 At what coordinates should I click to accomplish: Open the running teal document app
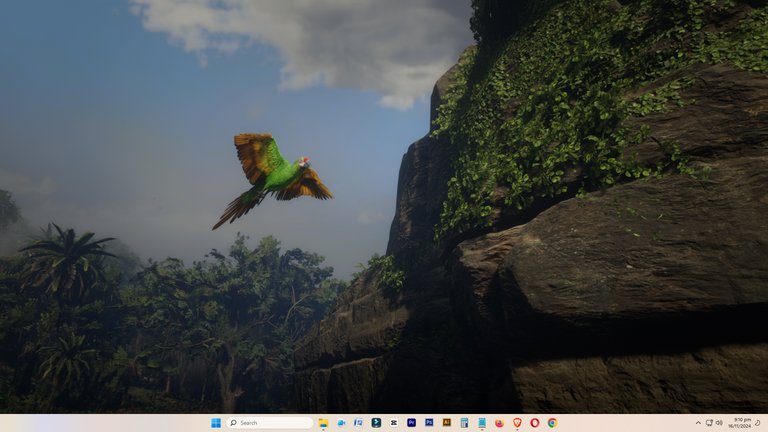[x=482, y=423]
